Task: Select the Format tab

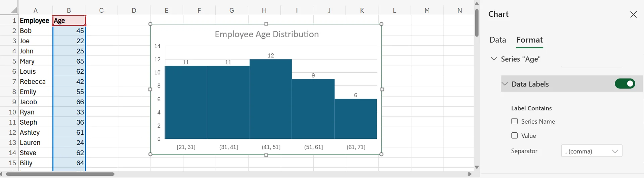Action: coord(530,40)
